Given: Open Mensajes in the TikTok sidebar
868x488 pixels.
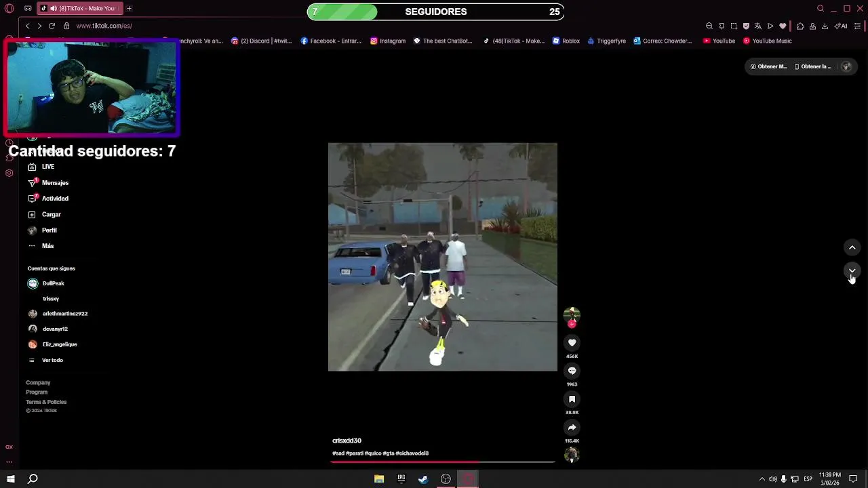Looking at the screenshot, I should [x=47, y=182].
